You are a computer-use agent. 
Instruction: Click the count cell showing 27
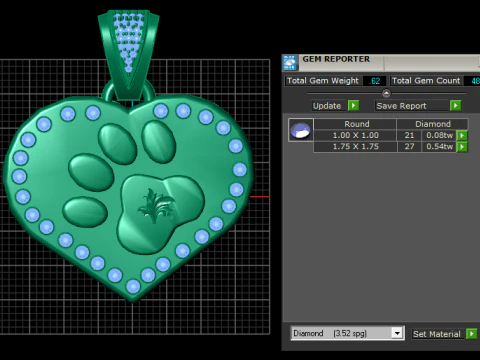pos(409,147)
